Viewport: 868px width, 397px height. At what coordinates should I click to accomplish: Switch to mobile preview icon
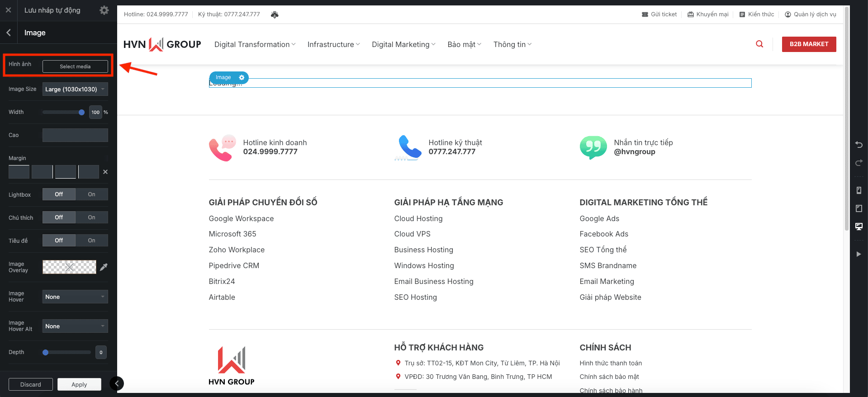coord(859,190)
